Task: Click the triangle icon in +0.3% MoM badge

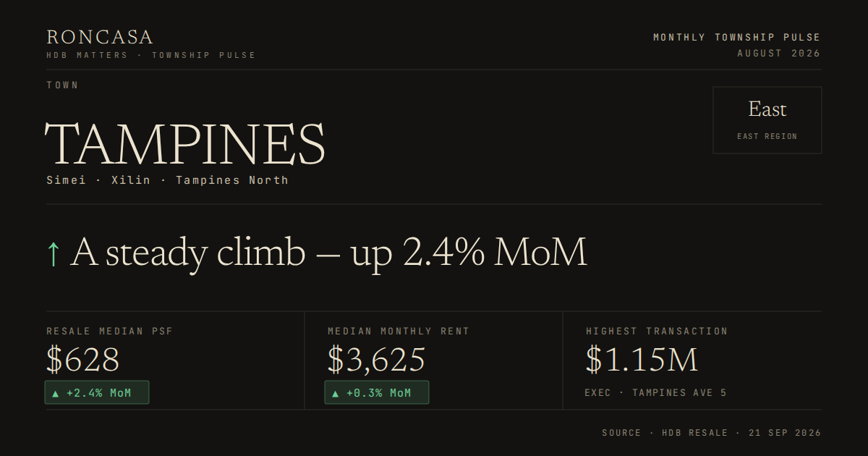Action: [336, 394]
